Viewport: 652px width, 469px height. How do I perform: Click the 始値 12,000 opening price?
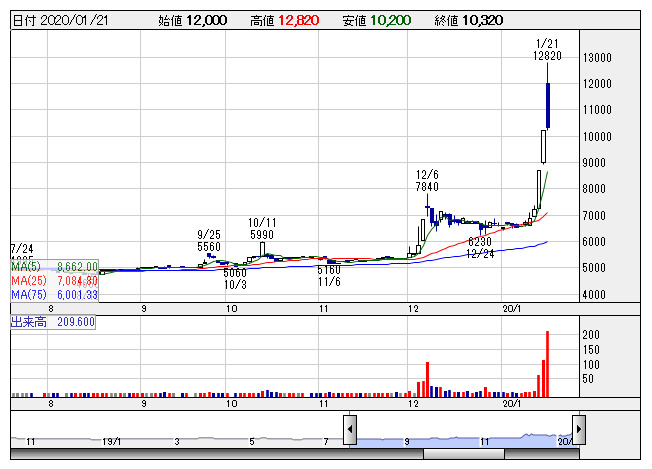[193, 20]
